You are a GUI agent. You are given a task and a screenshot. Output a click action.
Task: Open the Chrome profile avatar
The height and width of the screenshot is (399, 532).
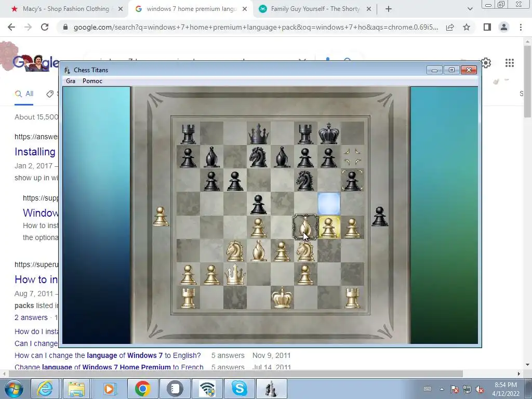pyautogui.click(x=504, y=27)
